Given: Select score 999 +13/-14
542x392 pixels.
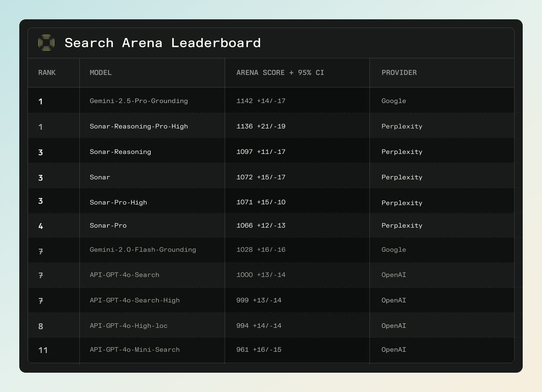Looking at the screenshot, I should click(x=259, y=301).
